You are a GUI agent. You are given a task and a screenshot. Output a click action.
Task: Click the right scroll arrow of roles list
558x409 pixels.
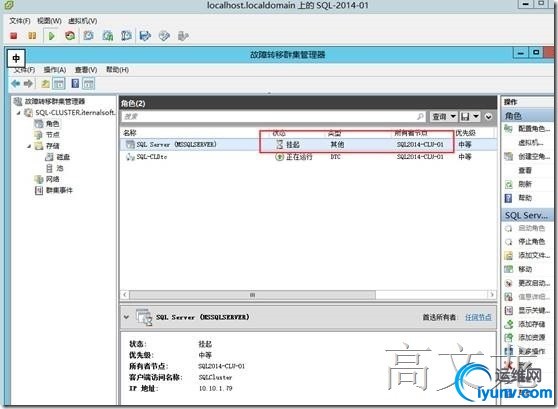[x=492, y=295]
